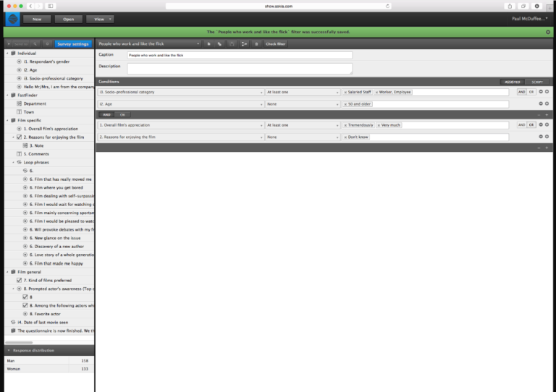Click the Survey settings button
This screenshot has width=556, height=392.
pos(72,44)
